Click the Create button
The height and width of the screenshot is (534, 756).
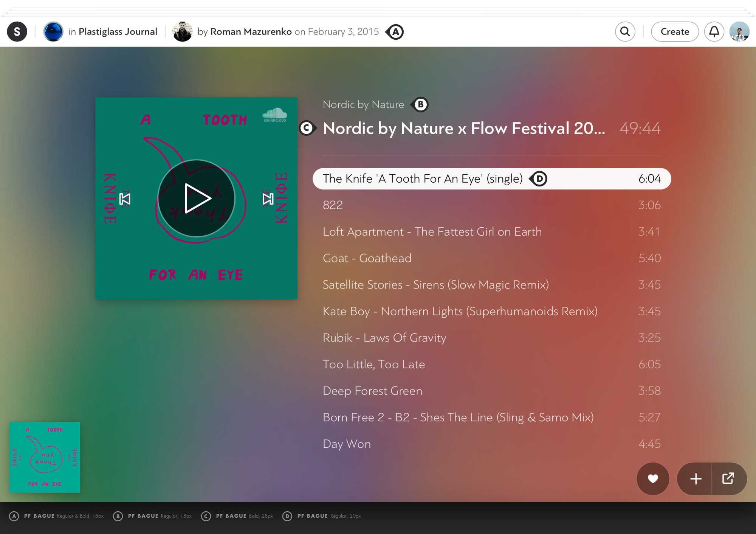675,31
